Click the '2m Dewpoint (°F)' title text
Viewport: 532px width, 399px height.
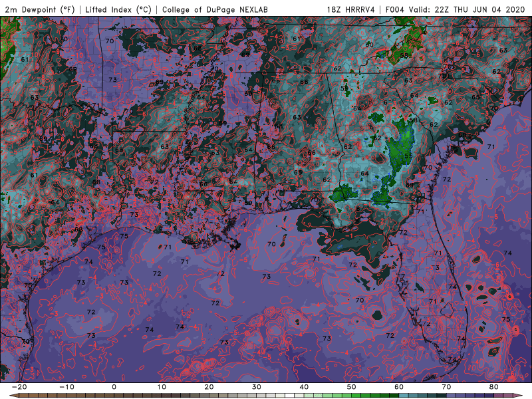coord(40,9)
